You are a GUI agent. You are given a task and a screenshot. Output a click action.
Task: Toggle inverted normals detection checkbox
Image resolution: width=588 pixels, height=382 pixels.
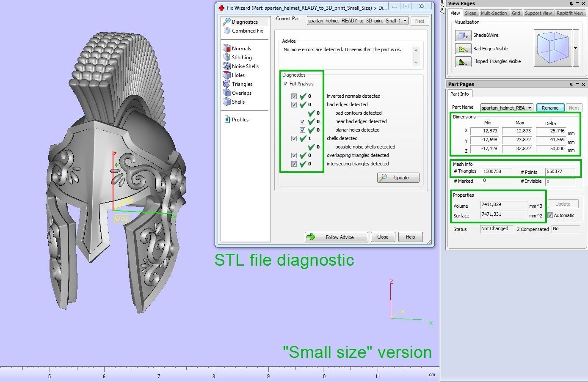[294, 96]
